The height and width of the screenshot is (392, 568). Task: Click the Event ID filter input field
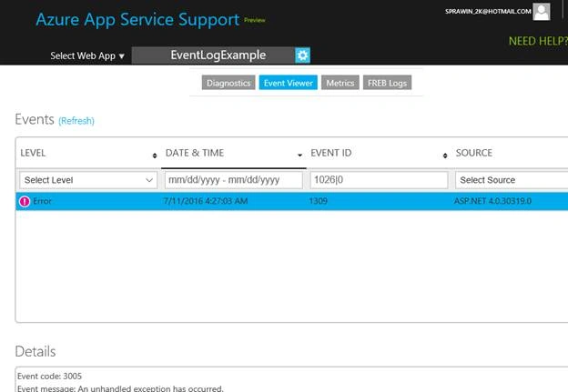379,180
